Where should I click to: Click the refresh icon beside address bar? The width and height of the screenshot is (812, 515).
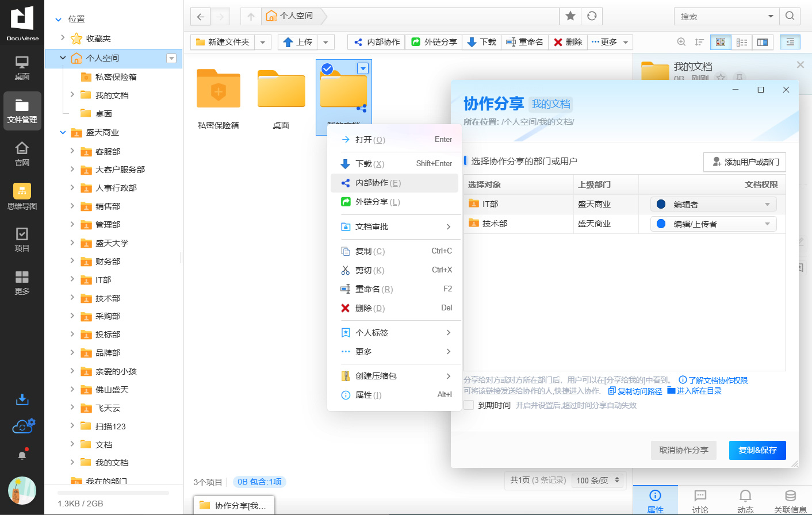[x=592, y=16]
